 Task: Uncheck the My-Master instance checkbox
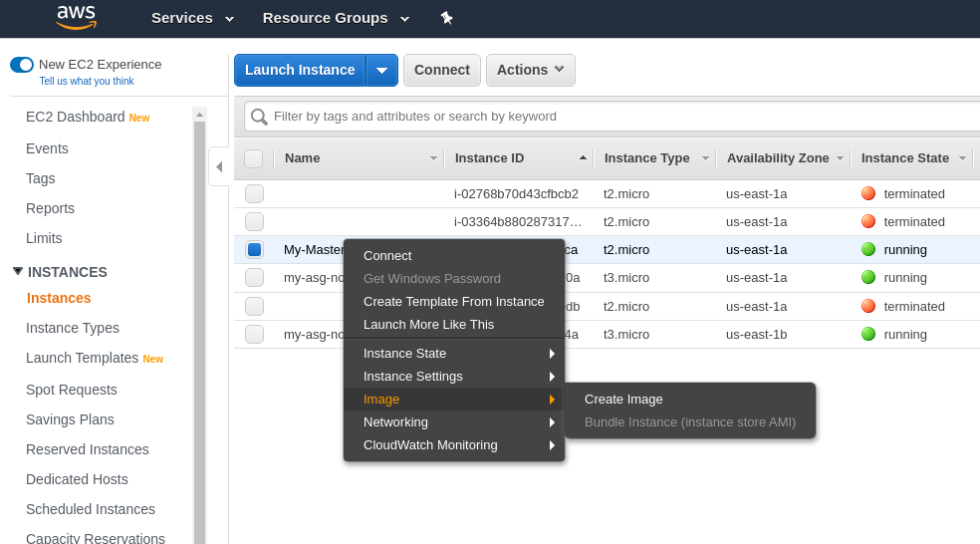click(254, 249)
